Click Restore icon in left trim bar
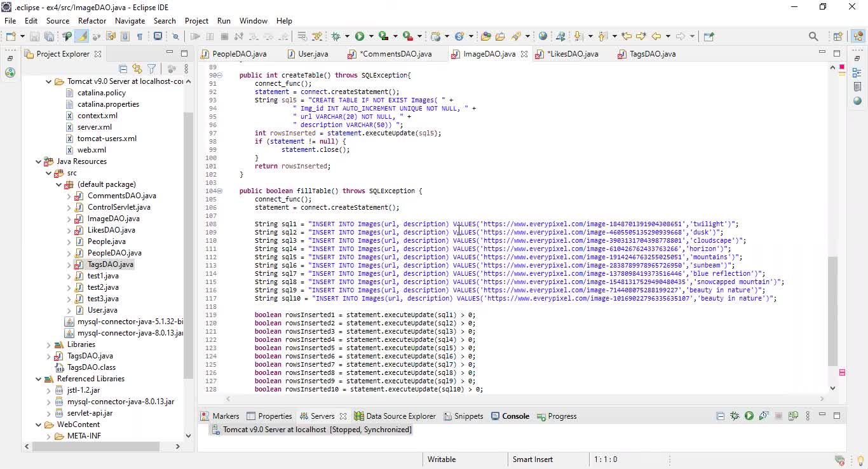The height and width of the screenshot is (469, 868). pos(10,58)
